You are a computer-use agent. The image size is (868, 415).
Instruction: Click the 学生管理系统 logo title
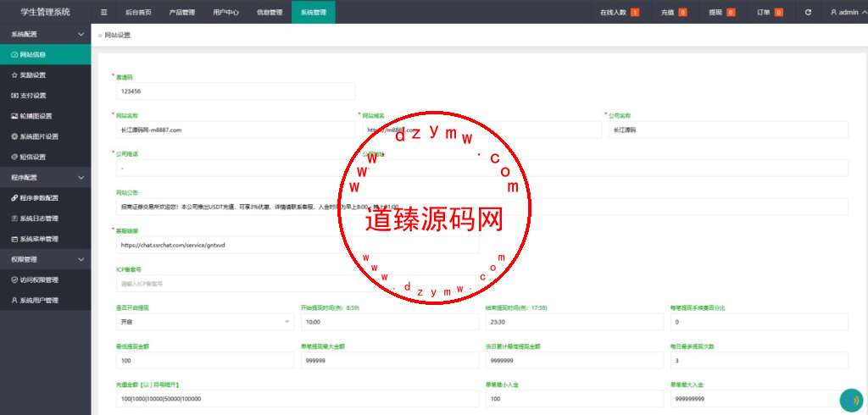[x=46, y=12]
